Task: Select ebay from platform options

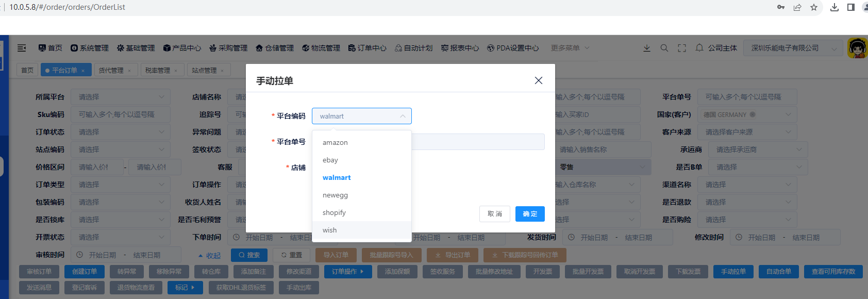Action: coord(330,160)
